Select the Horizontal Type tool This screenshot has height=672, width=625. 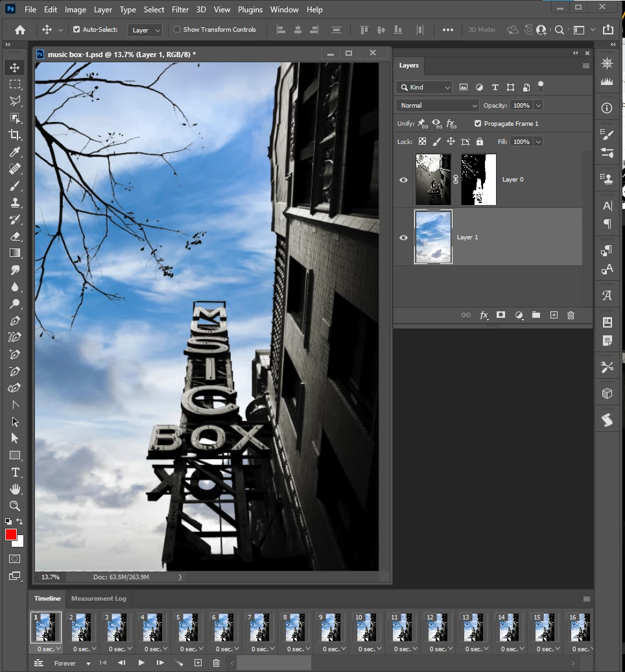point(14,472)
